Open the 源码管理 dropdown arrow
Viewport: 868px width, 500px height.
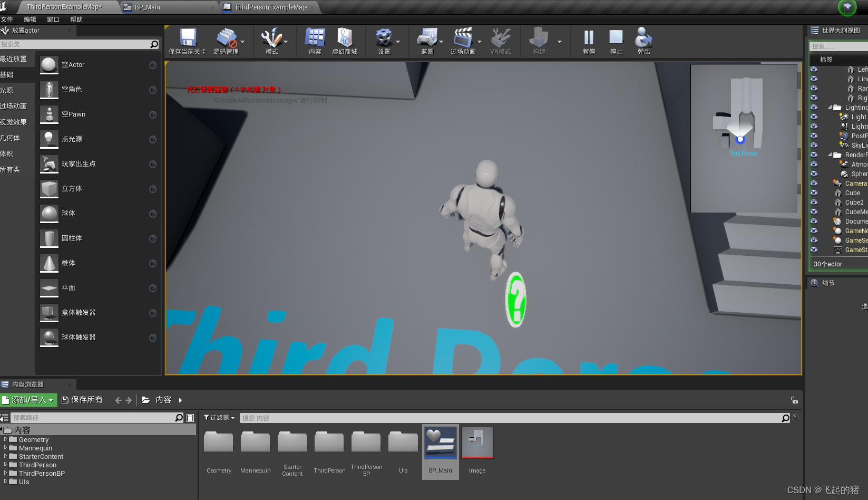click(x=242, y=41)
